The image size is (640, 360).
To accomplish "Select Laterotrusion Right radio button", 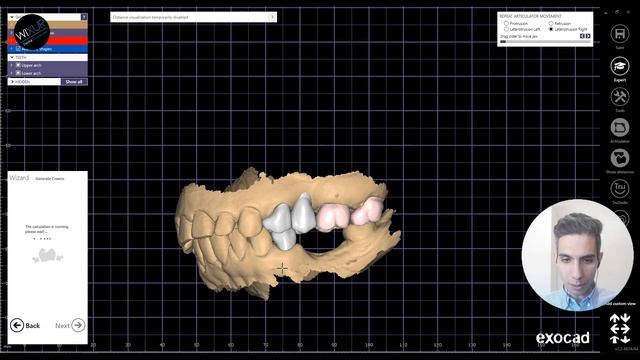I will pos(551,29).
